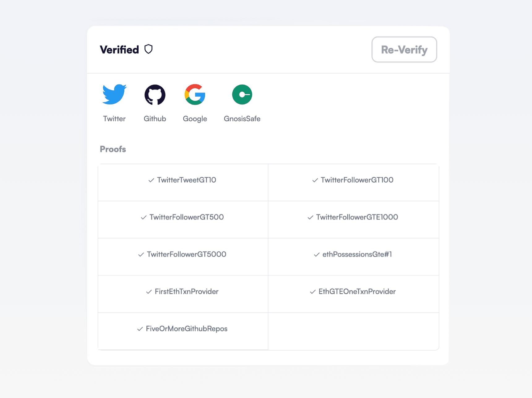
Task: Select the TwitterFollowerGT500 proof cell
Action: point(183,219)
